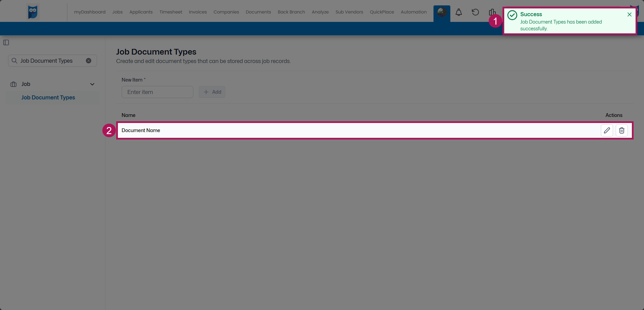Clear the Job Document Types search text

[89, 61]
